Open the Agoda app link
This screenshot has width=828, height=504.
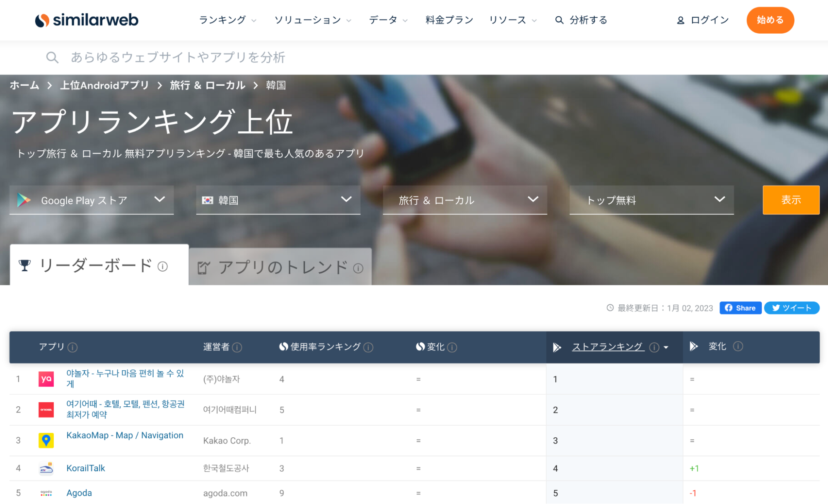click(79, 493)
